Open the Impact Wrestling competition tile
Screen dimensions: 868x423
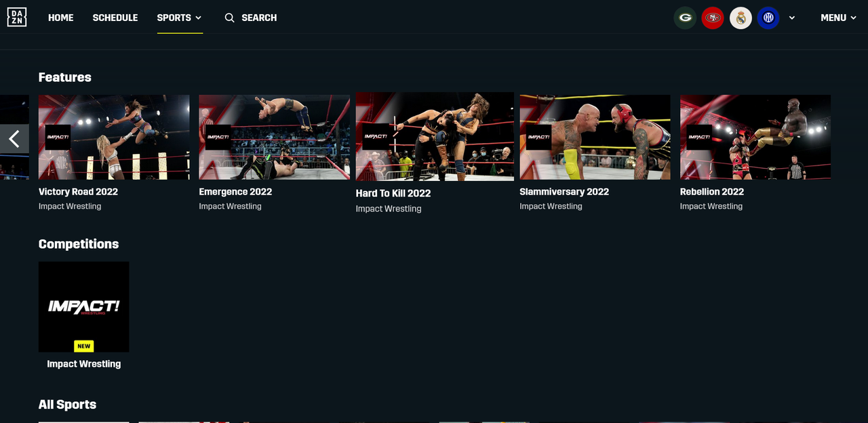point(84,307)
